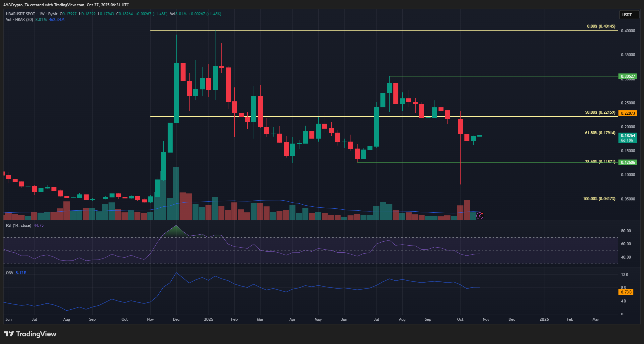Select the 50.00% Fibonacci level label

[600, 112]
